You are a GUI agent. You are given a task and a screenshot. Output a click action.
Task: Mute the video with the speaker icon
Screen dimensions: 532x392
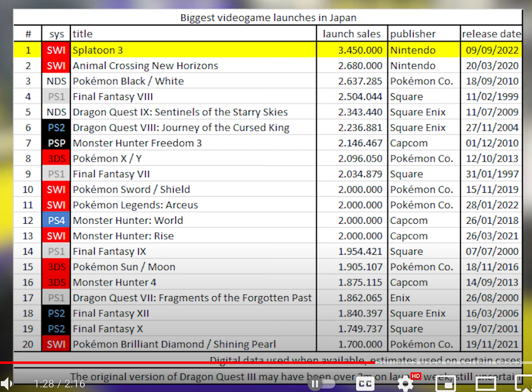(x=6, y=383)
